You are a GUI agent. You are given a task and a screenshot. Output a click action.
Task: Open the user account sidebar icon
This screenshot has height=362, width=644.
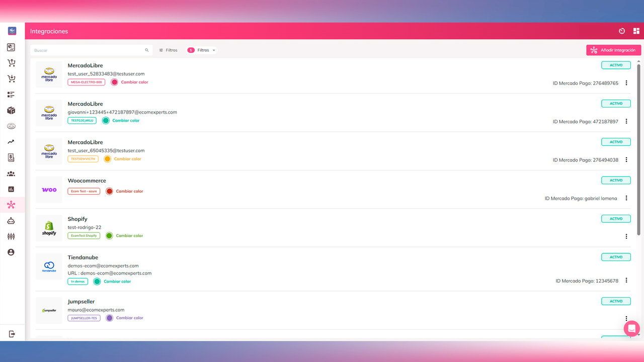coord(11,252)
